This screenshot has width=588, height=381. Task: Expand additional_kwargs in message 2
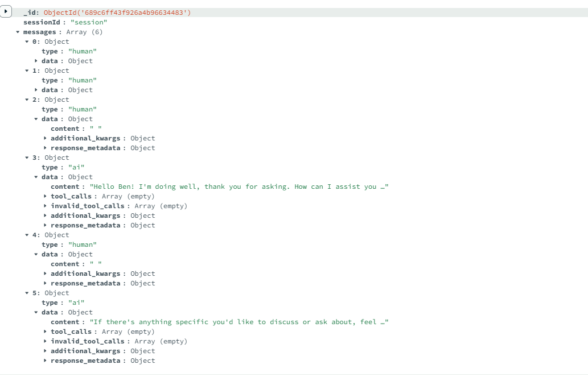coord(46,138)
